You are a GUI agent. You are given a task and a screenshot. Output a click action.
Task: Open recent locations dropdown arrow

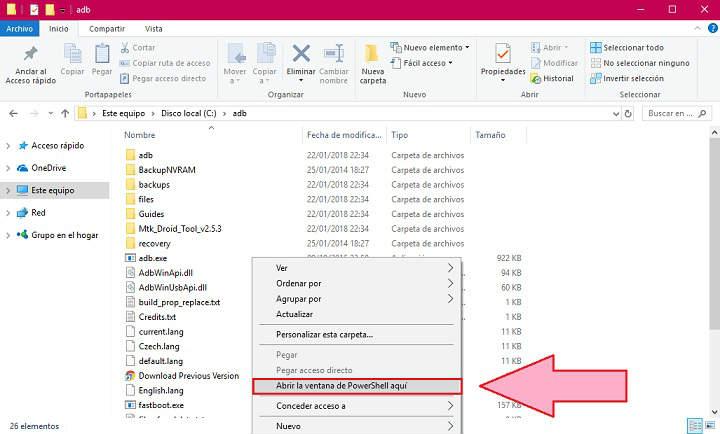(x=51, y=113)
